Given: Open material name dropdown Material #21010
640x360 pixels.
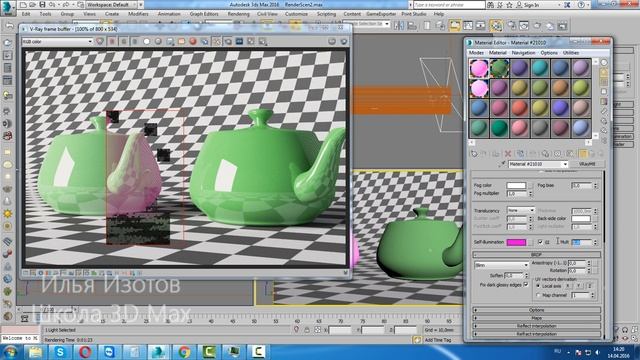Looking at the screenshot, I should coord(538,164).
